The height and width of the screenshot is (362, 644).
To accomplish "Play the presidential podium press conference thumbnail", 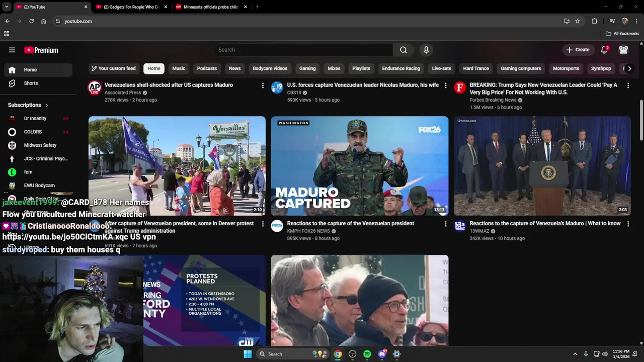I will 542,166.
